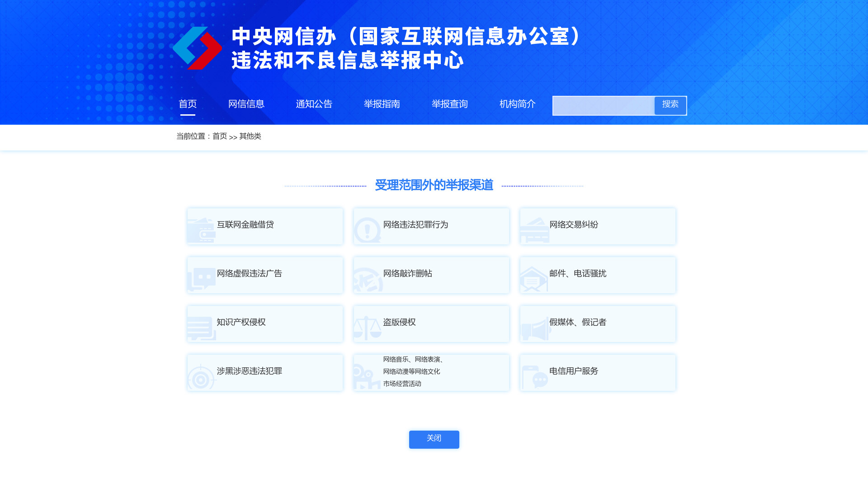Open the 网络交易纠纷 channel
This screenshot has width=868, height=488.
coord(598,226)
